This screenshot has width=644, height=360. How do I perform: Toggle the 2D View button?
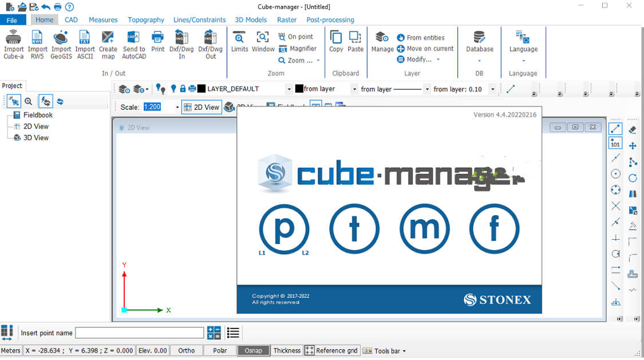pos(202,107)
